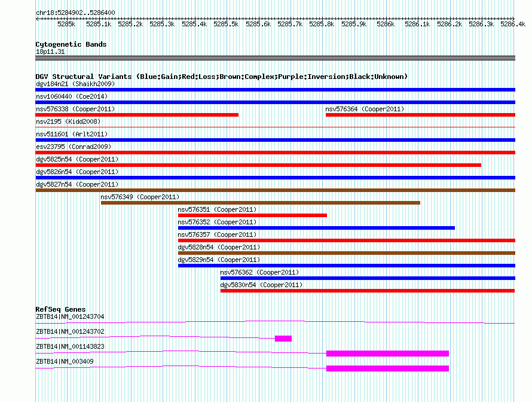Click the chr18:5284902..5286400 coordinate text
The image size is (532, 402).
[x=75, y=13]
